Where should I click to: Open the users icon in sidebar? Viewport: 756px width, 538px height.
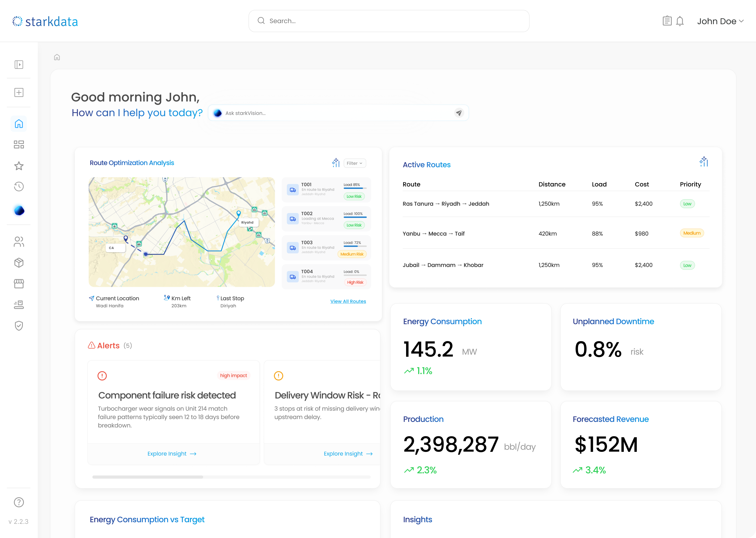tap(19, 241)
